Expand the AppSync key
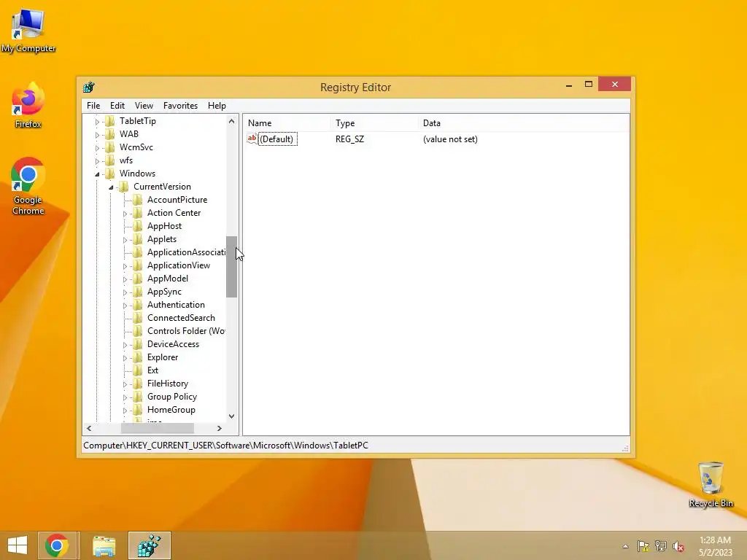The image size is (747, 560). click(x=125, y=292)
